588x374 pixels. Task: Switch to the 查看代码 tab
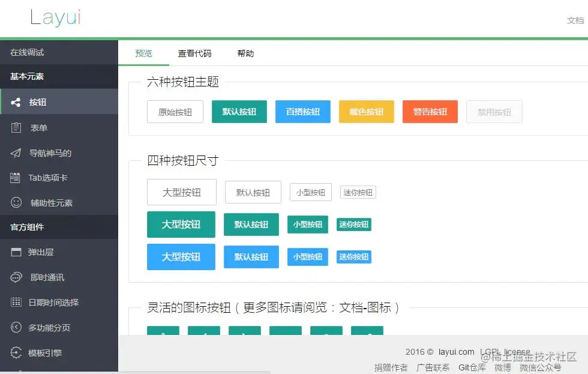[194, 53]
